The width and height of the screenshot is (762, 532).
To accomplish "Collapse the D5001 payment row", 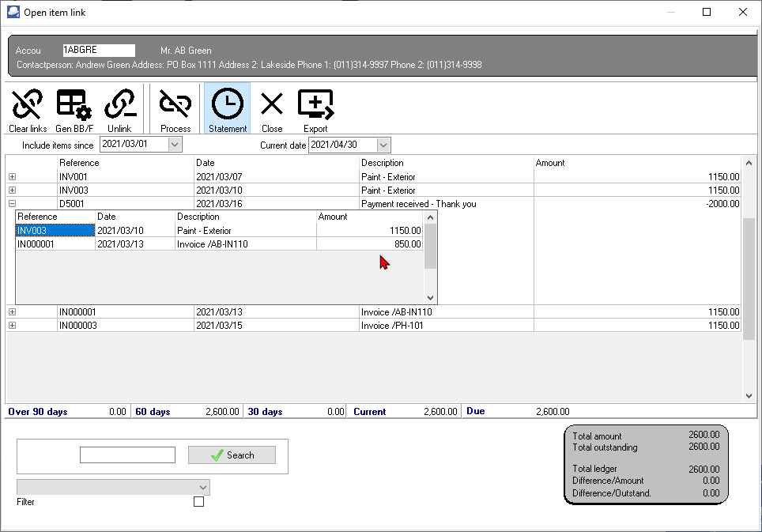I will click(x=12, y=204).
